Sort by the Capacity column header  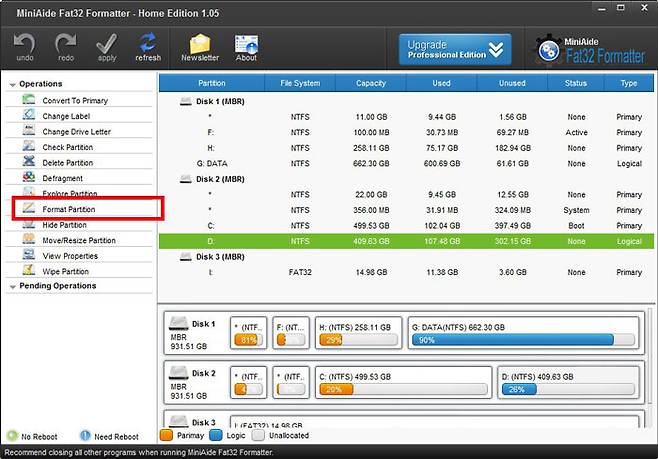pyautogui.click(x=371, y=83)
